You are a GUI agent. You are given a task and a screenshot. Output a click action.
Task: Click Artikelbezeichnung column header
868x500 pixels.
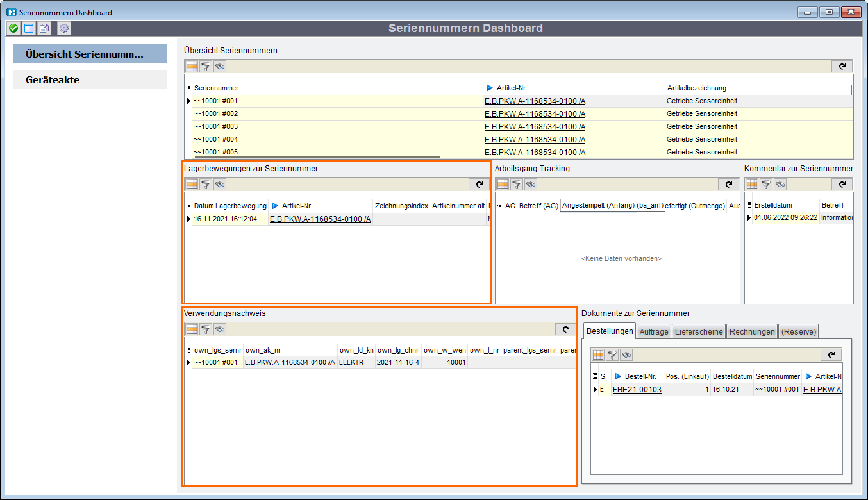pos(696,88)
